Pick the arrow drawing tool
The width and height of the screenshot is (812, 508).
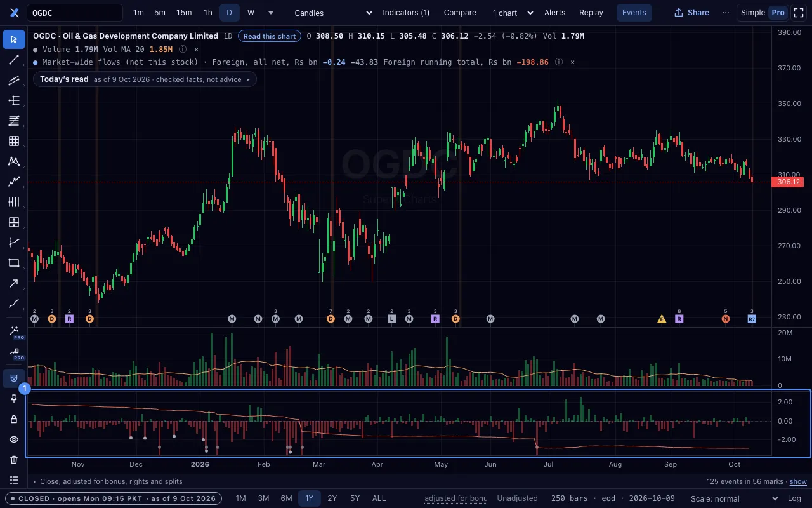pos(14,283)
